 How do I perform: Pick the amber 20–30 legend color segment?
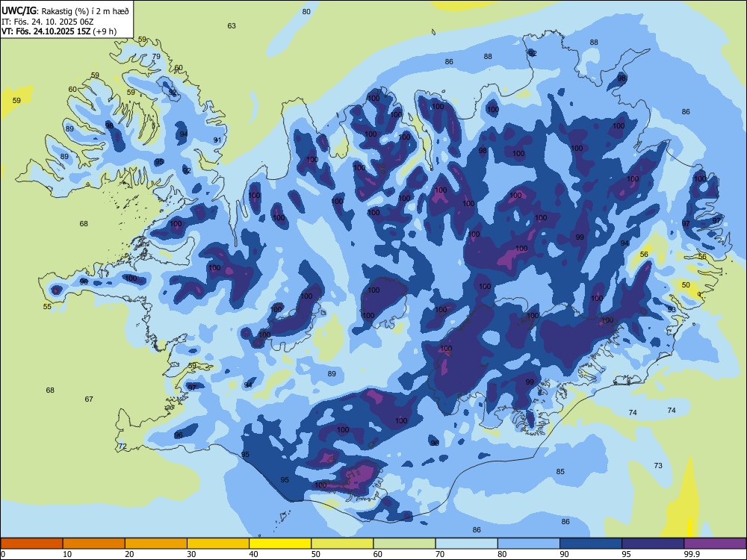tap(156, 544)
